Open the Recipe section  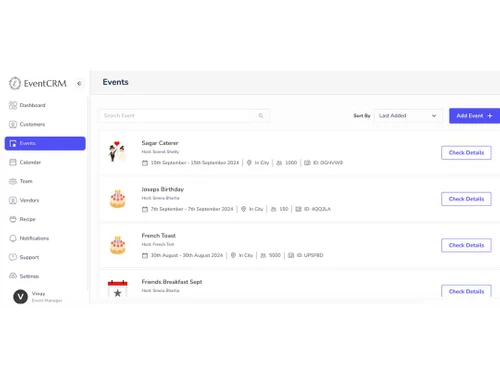point(45,219)
